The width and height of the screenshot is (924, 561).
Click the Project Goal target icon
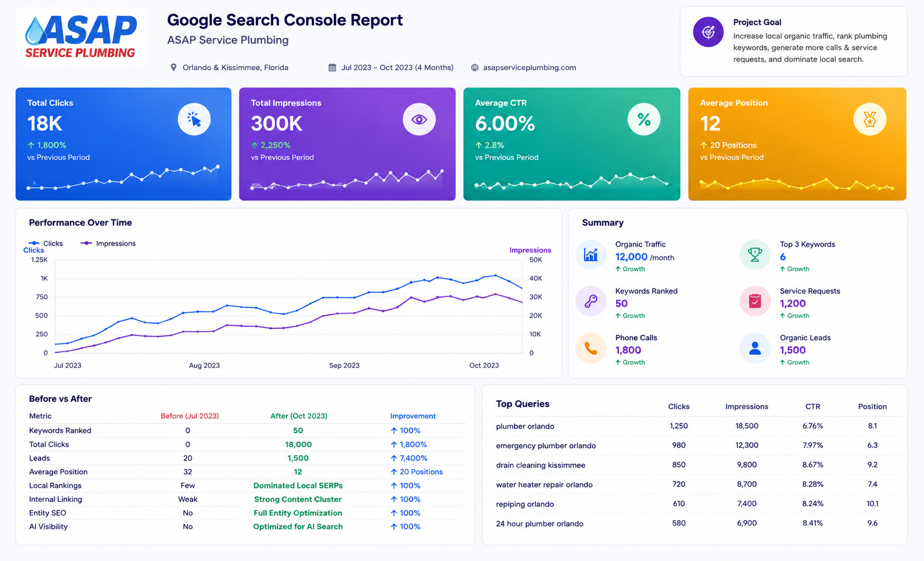click(x=708, y=32)
